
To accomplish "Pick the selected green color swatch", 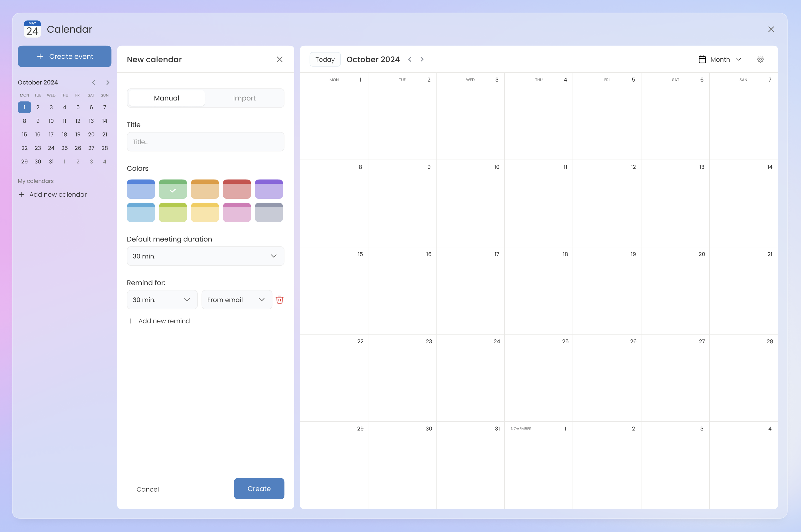I will point(173,189).
